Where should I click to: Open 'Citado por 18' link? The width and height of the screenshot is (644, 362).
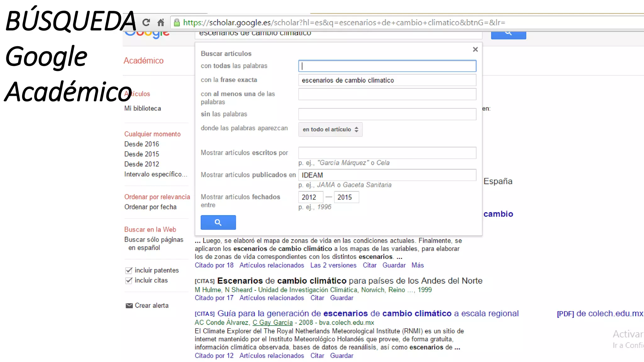(214, 265)
